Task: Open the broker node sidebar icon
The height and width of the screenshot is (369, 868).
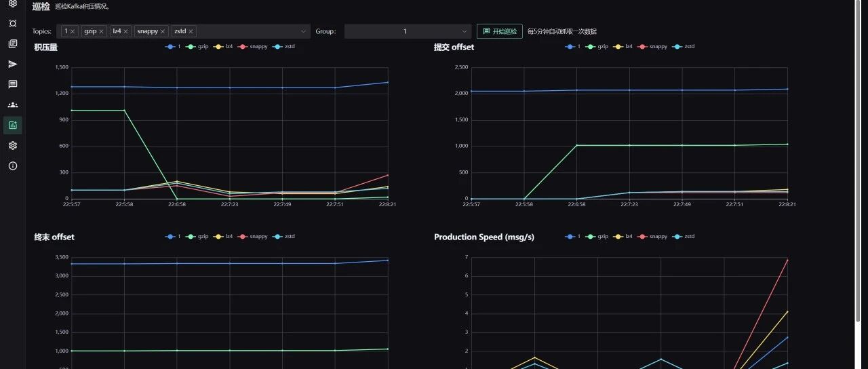Action: pos(13,24)
